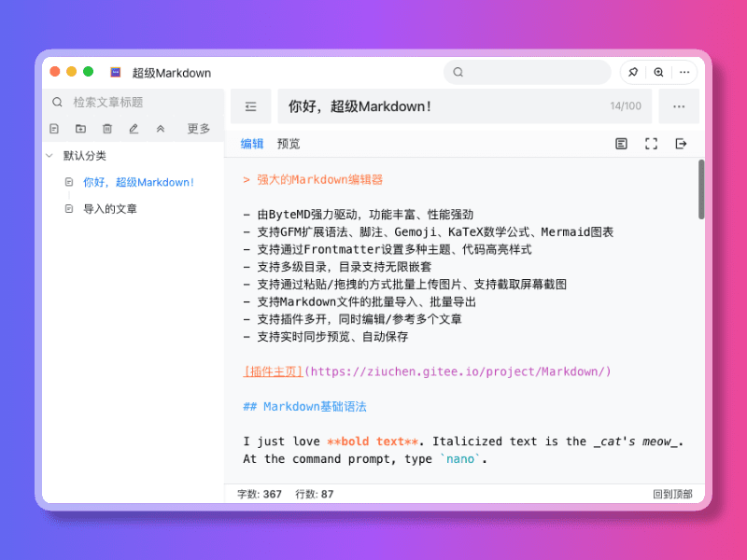Screen dimensions: 747x560
Task: Click the collapse-all double-chevron icon
Action: pyautogui.click(x=158, y=129)
